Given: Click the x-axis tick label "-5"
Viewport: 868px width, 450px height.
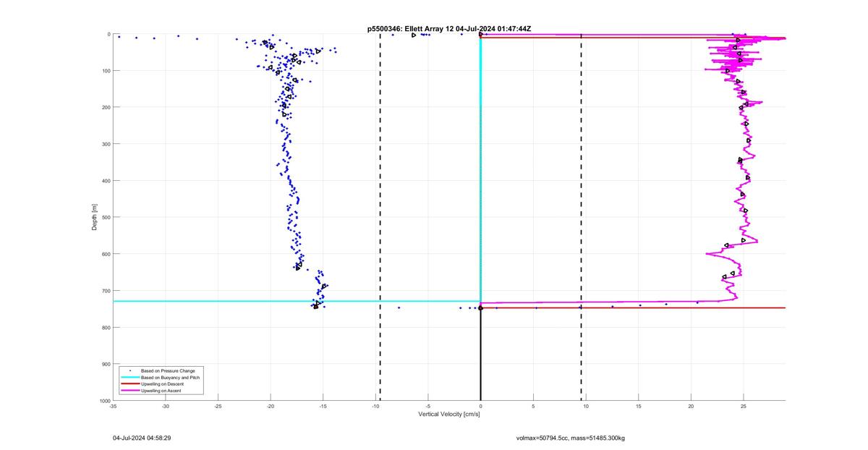Looking at the screenshot, I should 428,407.
